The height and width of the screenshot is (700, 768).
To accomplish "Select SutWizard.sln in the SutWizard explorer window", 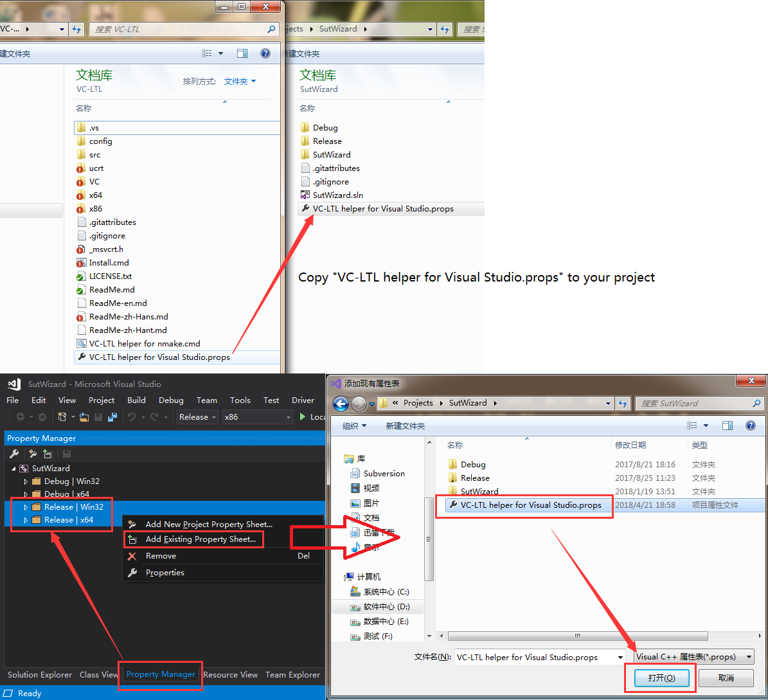I will click(338, 195).
